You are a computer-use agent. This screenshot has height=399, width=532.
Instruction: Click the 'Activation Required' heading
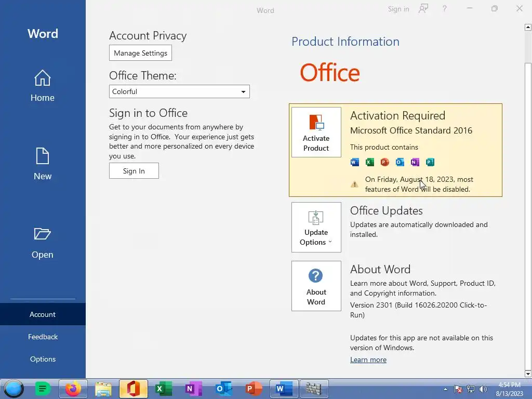pos(397,116)
